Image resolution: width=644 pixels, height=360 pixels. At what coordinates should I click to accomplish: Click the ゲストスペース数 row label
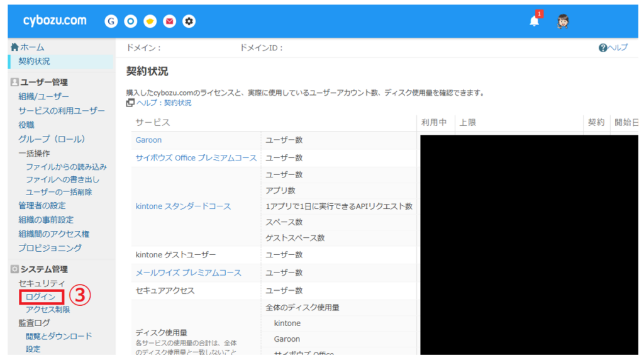click(x=295, y=238)
